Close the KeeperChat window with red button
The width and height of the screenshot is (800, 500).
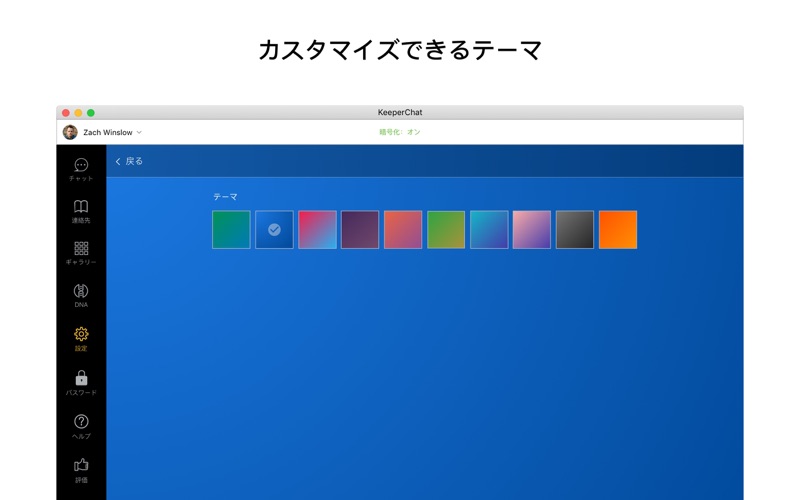point(66,113)
